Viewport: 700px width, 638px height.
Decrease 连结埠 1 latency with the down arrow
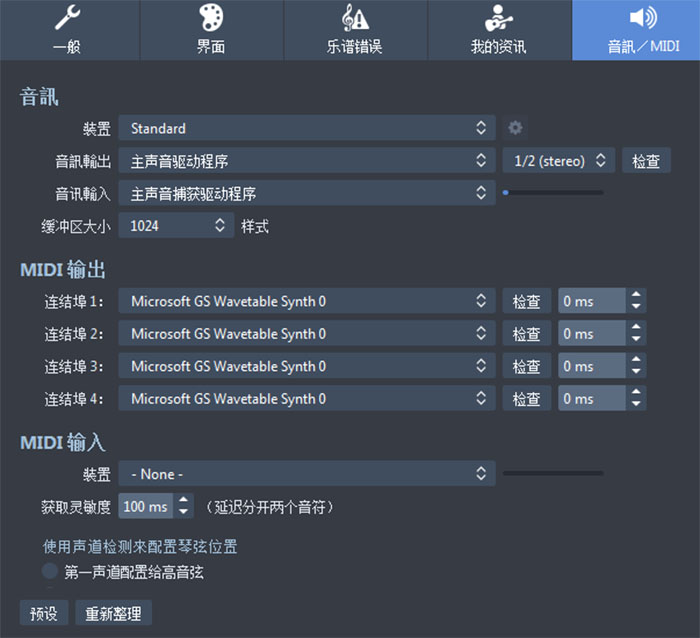click(636, 307)
